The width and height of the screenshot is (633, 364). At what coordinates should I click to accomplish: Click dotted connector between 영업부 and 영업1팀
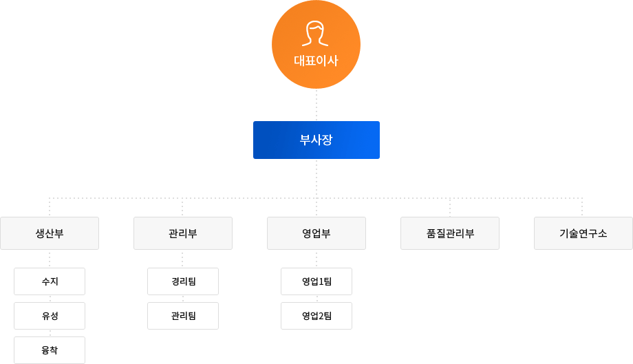[316, 259]
